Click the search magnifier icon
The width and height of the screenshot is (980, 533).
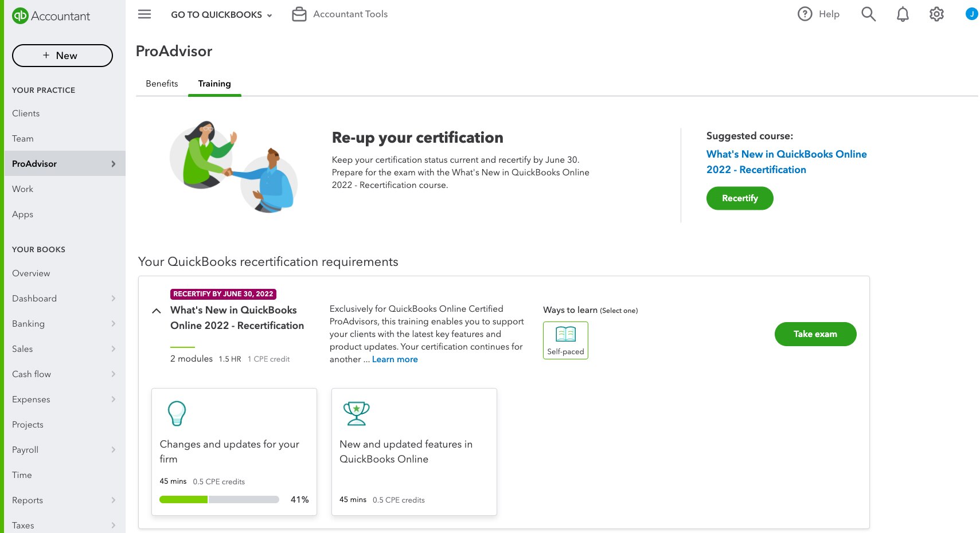[868, 14]
